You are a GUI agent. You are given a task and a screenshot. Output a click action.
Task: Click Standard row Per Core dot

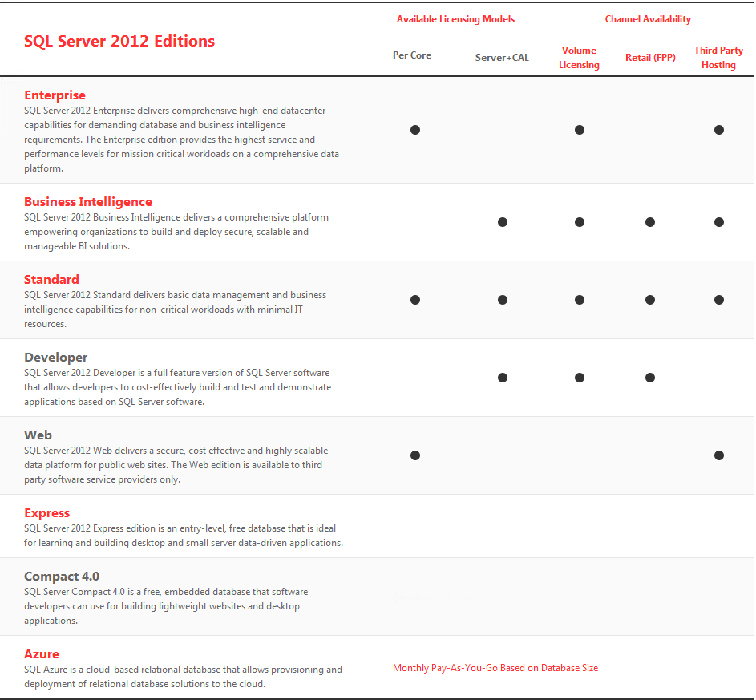pos(415,300)
